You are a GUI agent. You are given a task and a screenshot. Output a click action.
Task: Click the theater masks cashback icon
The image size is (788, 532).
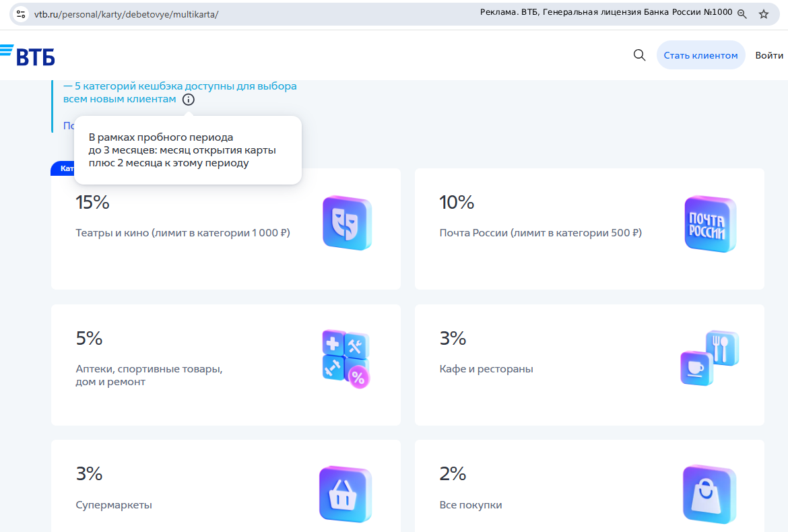coord(347,223)
